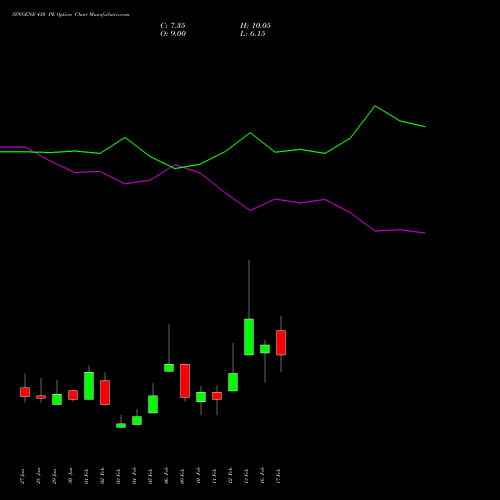Select the green candlestick for 12 Feb

point(233,382)
